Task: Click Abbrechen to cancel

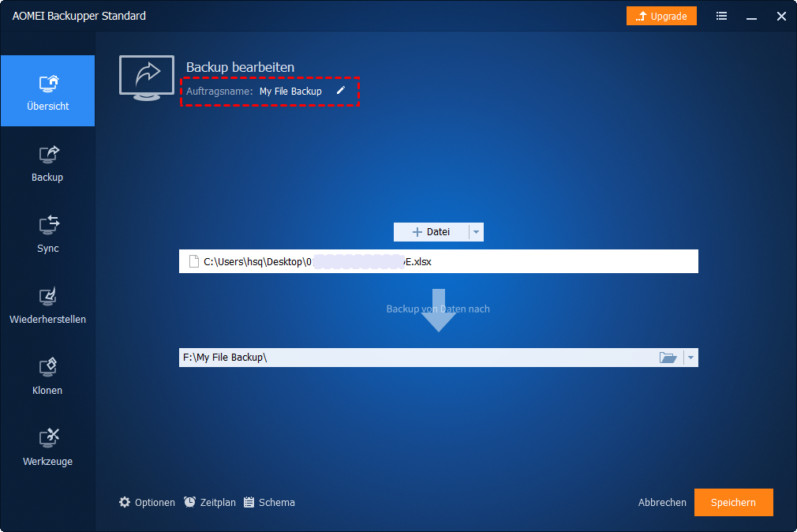Action: (662, 503)
